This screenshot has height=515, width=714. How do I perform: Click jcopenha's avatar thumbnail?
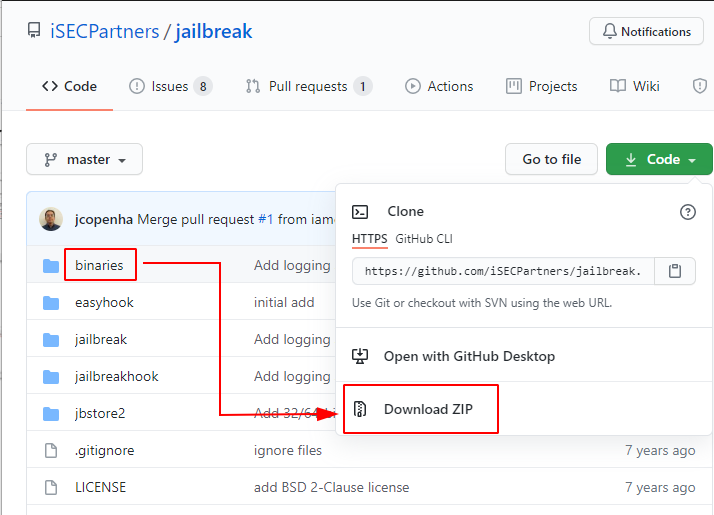pos(51,219)
